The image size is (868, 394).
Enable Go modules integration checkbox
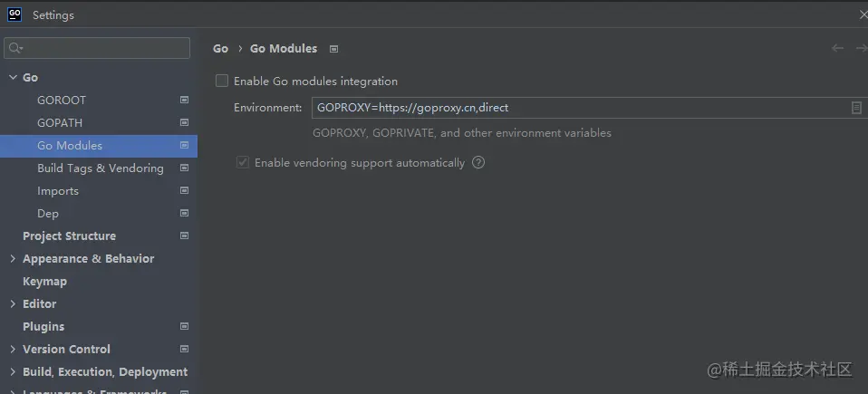(x=222, y=81)
